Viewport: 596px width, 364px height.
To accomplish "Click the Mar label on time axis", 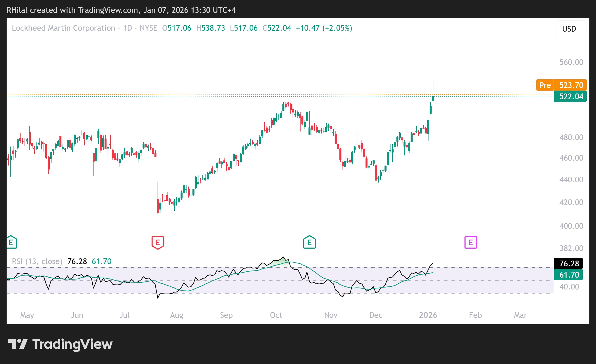I will pos(520,315).
